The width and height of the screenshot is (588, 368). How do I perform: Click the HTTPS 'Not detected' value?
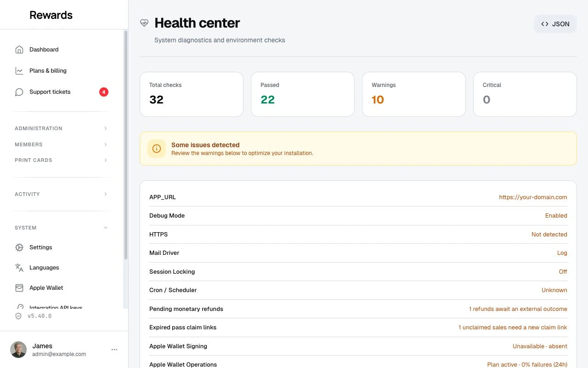point(549,235)
